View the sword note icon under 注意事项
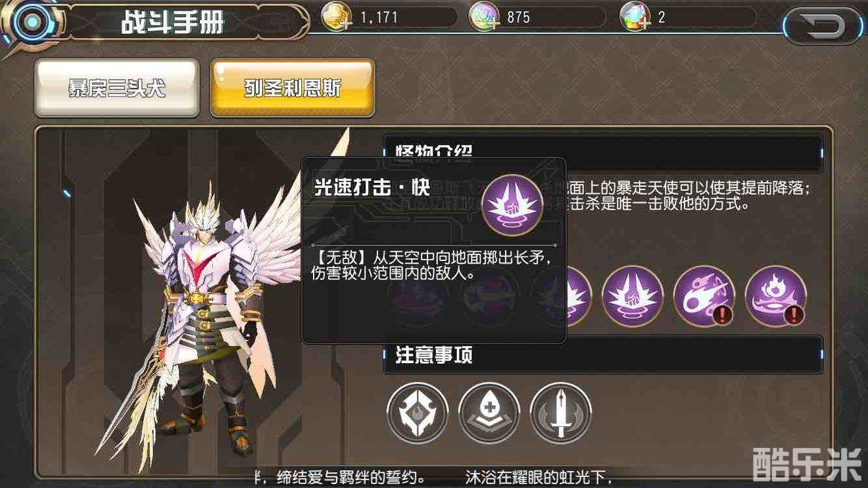 pos(560,413)
